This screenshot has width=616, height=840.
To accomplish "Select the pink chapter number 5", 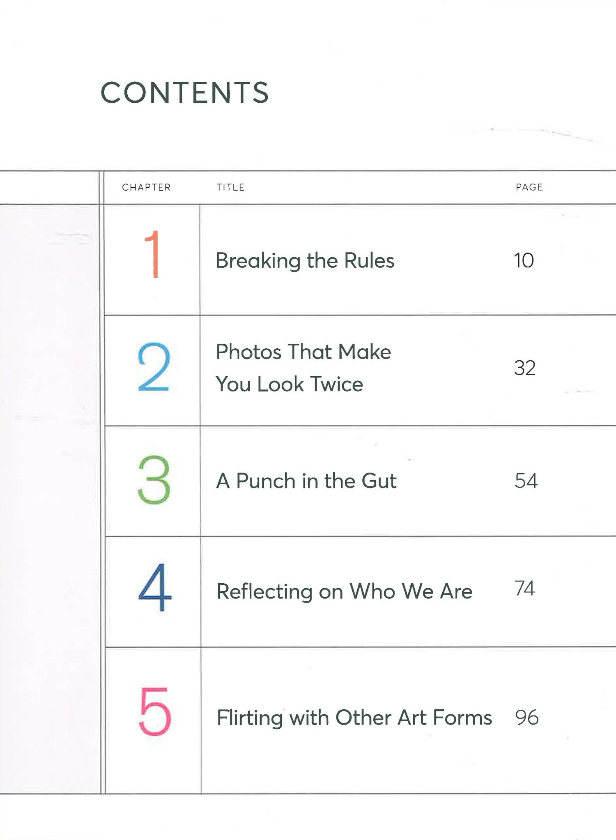I will coord(154,711).
